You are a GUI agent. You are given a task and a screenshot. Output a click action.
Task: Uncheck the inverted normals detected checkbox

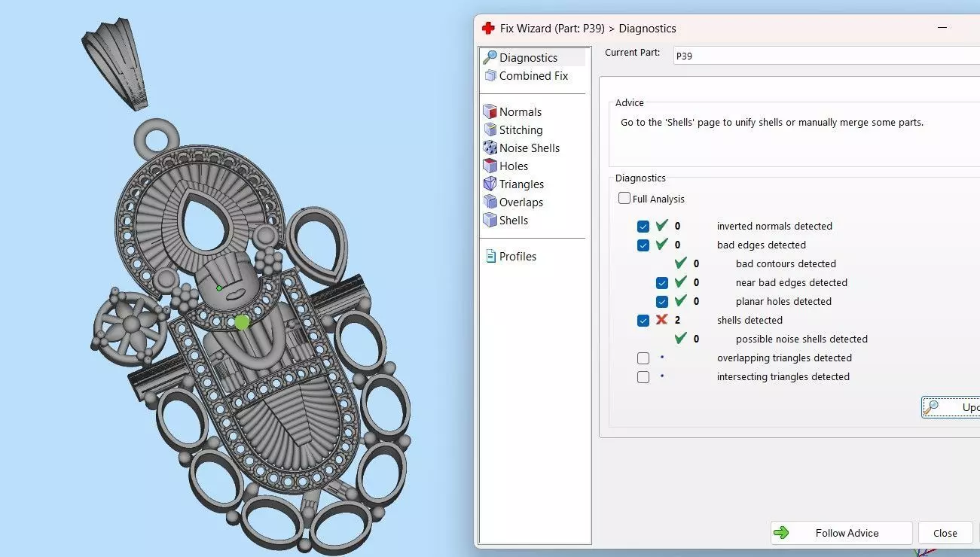[643, 226]
